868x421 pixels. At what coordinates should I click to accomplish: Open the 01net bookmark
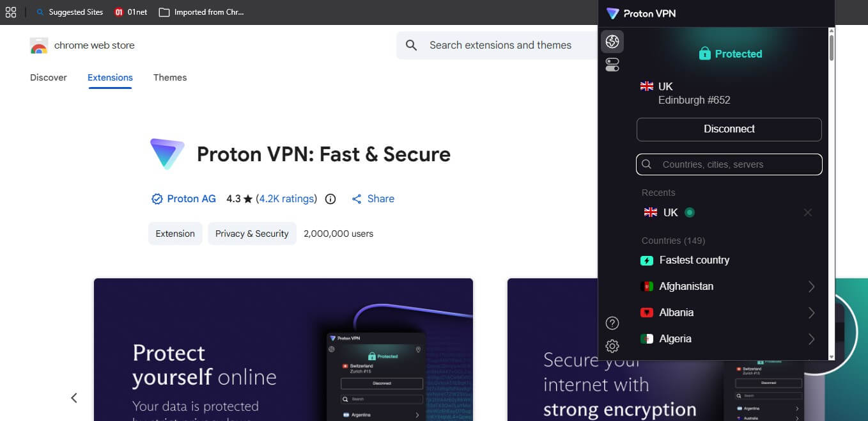tap(130, 12)
